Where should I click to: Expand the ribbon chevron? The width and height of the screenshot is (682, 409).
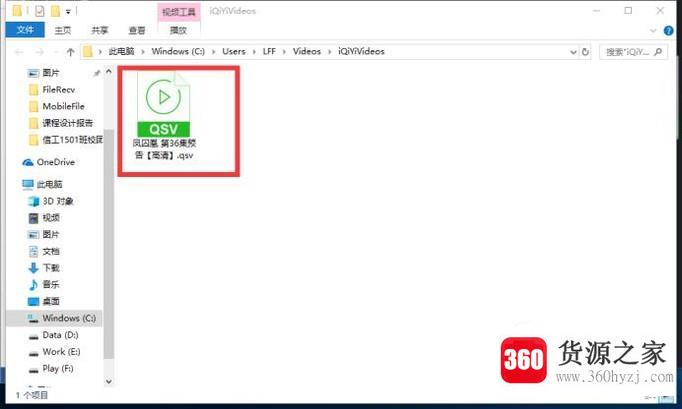click(652, 30)
